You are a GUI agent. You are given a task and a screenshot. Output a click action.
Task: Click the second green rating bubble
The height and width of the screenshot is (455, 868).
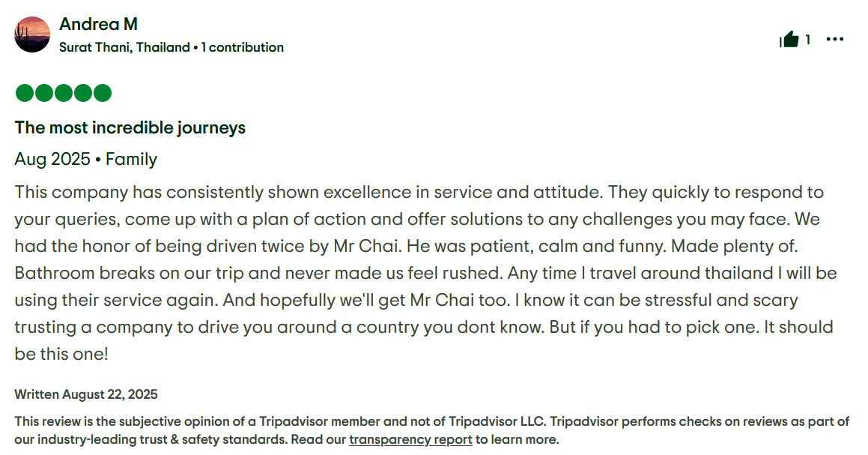pyautogui.click(x=43, y=93)
